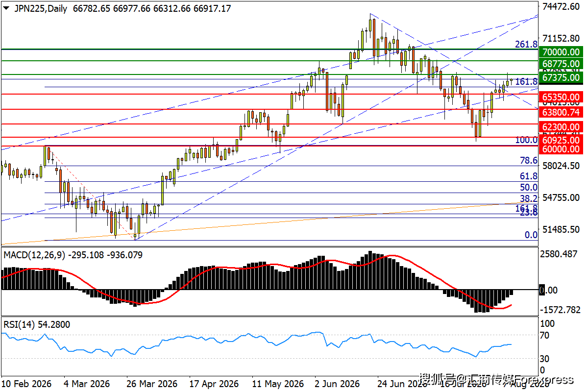Click the 51485.50 price axis label
The width and height of the screenshot is (588, 392).
[x=562, y=229]
